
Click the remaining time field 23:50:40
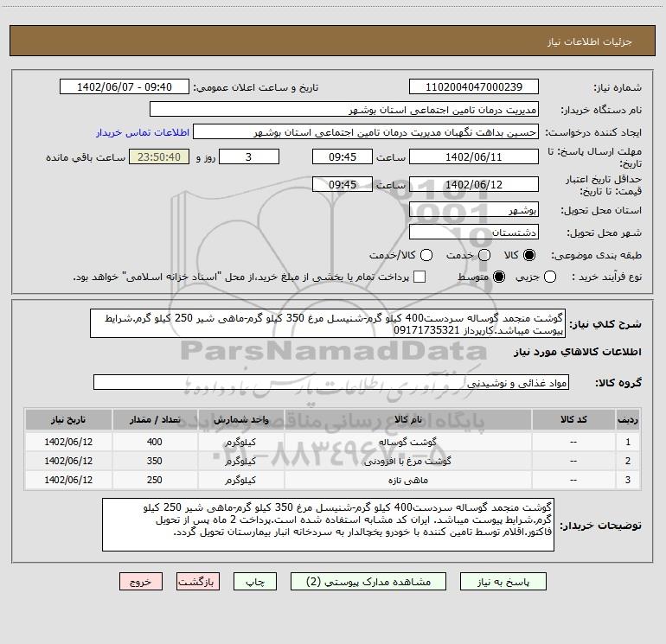pyautogui.click(x=159, y=157)
